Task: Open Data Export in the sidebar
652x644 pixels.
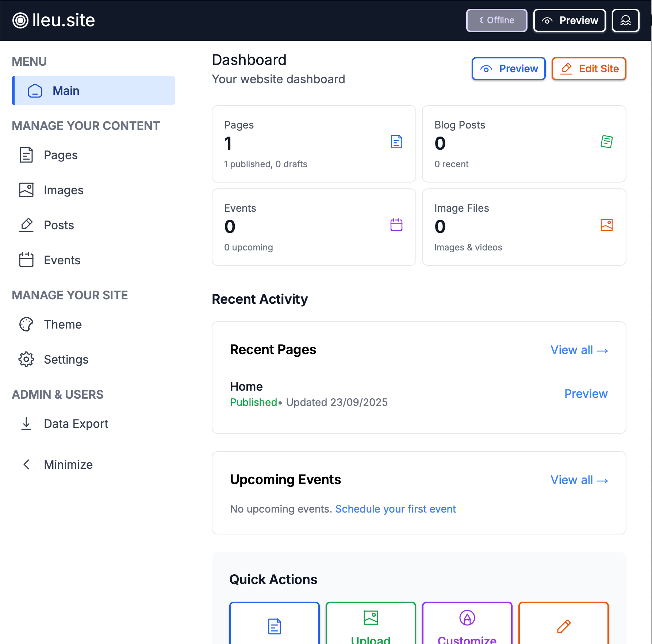Action: click(x=76, y=423)
